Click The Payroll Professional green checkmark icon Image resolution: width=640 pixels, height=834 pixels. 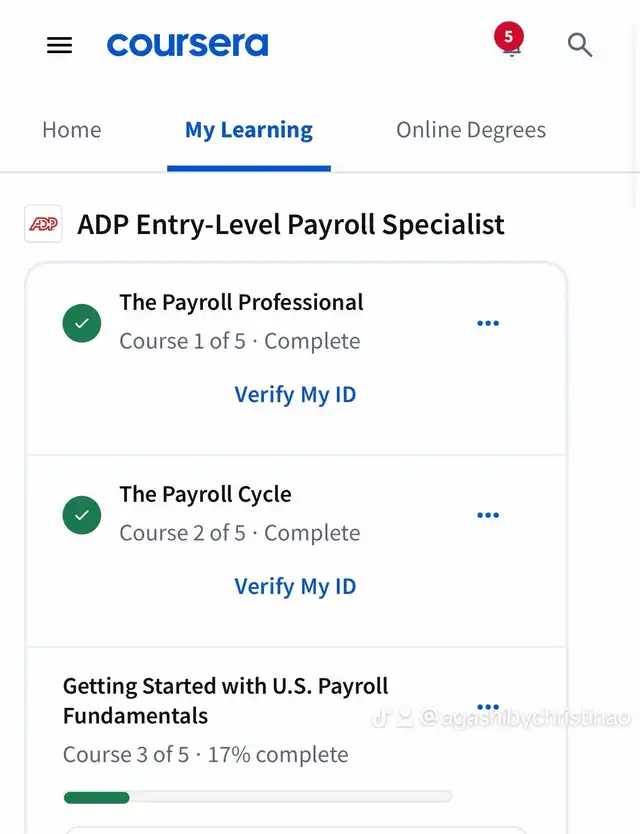82,323
